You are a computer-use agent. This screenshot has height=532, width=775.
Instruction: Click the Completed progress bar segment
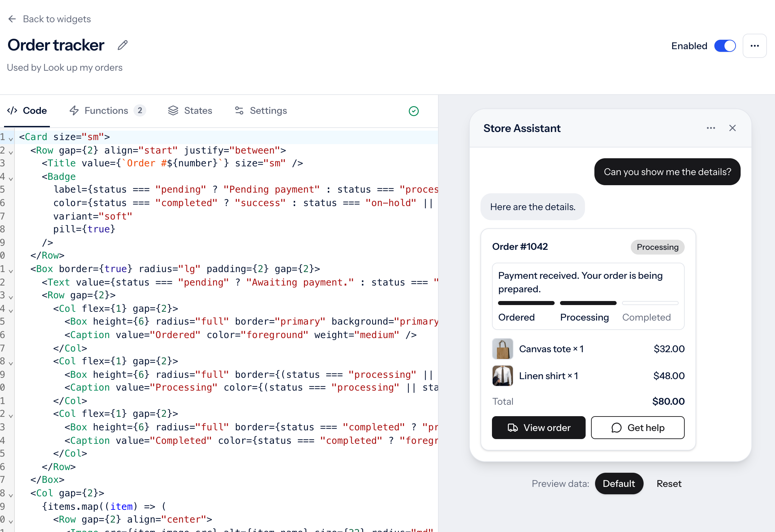click(x=650, y=303)
